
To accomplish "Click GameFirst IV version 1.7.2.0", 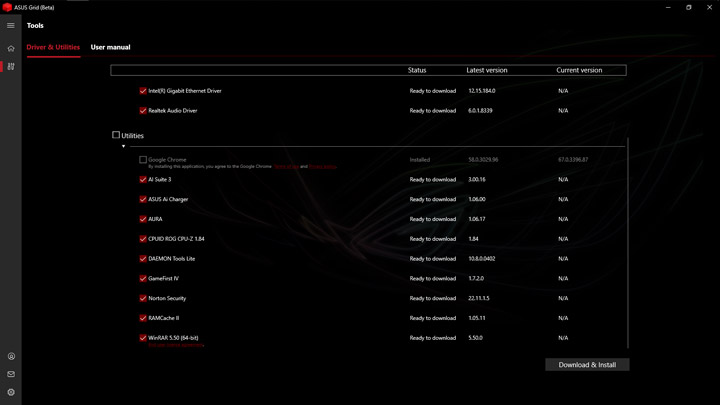I will point(476,278).
